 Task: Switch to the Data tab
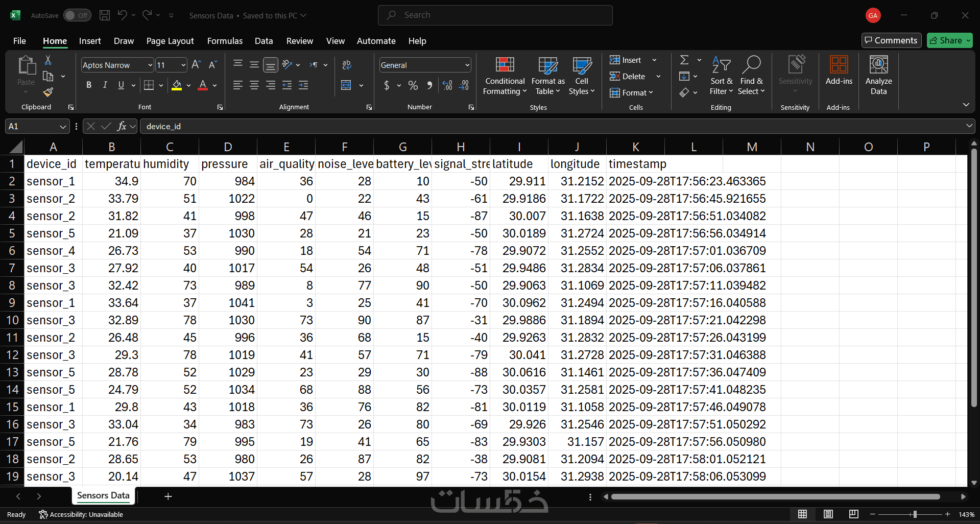(264, 41)
